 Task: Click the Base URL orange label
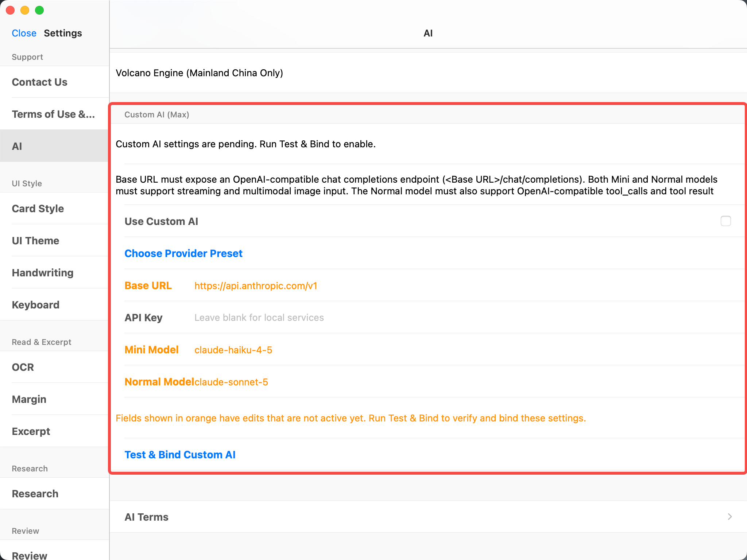point(148,285)
